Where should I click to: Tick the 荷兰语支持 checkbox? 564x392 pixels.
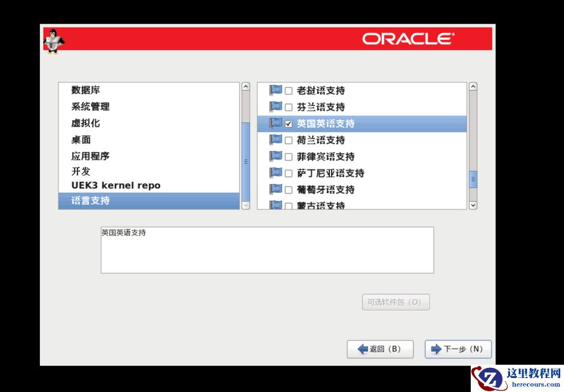tap(289, 140)
